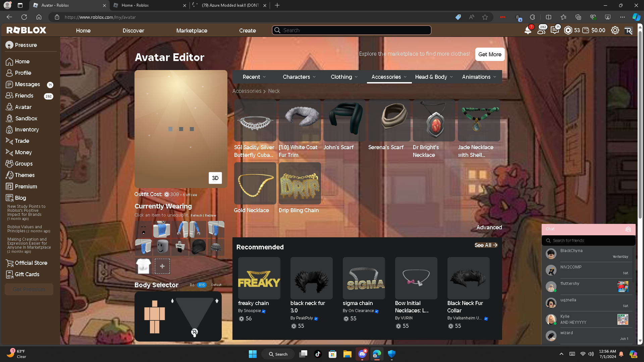644x362 pixels.
Task: Open Roblox settings gear icon
Action: tap(615, 30)
